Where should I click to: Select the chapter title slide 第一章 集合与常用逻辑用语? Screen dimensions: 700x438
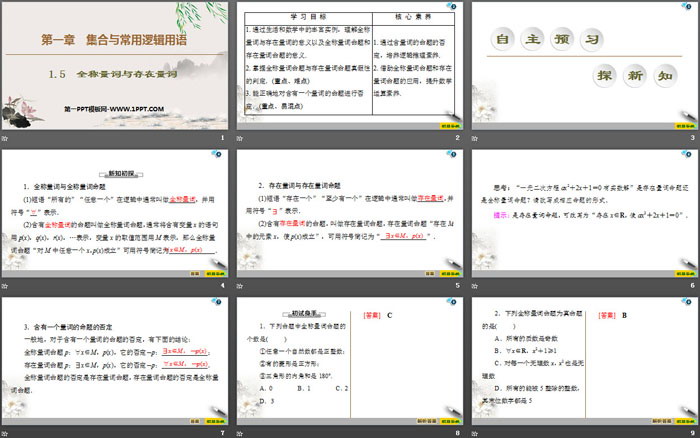[x=116, y=65]
